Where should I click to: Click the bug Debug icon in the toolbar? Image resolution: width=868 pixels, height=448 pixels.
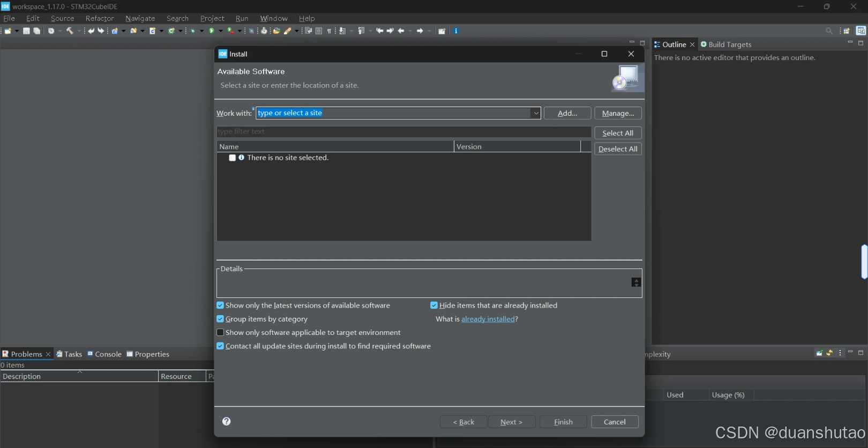[x=193, y=31]
